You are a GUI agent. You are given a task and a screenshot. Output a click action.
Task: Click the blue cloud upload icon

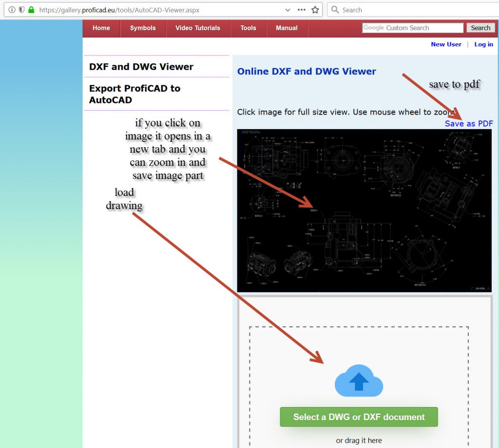[359, 381]
